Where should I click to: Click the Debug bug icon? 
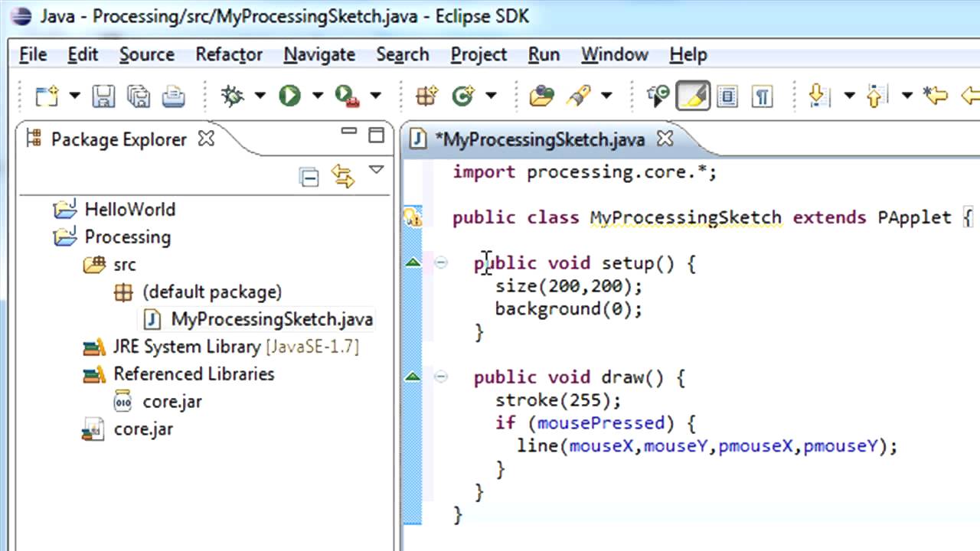[232, 96]
